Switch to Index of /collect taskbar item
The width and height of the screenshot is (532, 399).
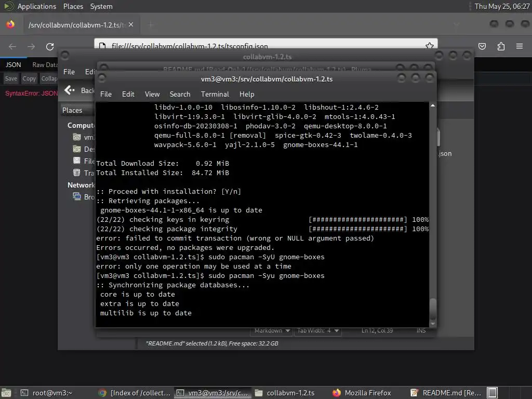135,393
